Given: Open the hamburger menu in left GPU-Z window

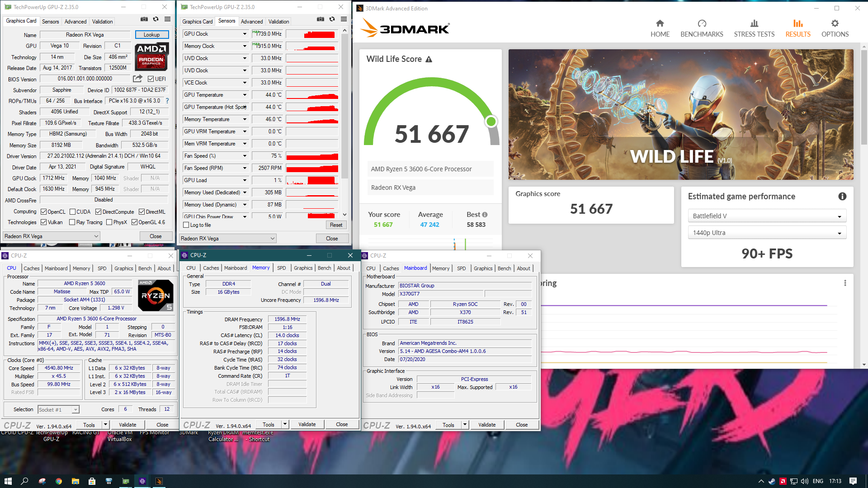Looking at the screenshot, I should 167,19.
